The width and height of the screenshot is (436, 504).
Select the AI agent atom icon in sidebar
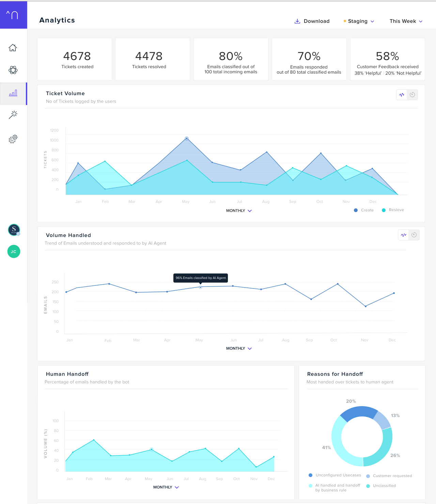pos(13,71)
